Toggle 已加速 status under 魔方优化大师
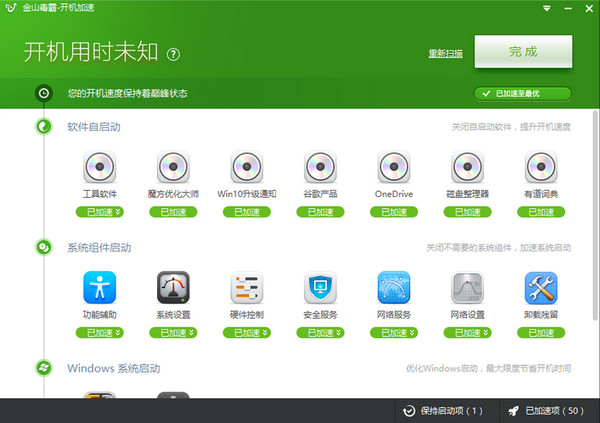Screen dimensions: 600x423 pos(173,212)
